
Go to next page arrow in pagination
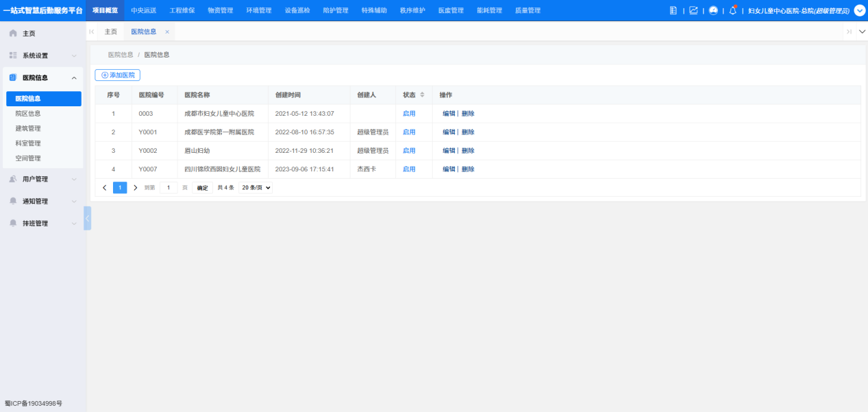point(136,188)
